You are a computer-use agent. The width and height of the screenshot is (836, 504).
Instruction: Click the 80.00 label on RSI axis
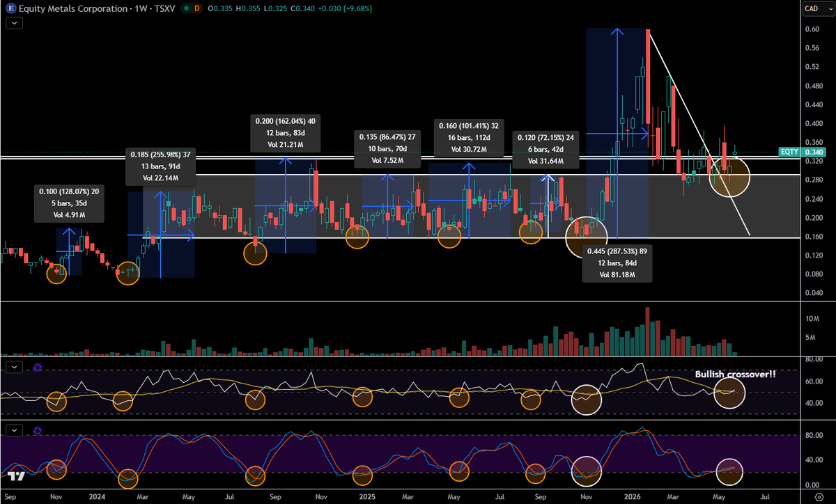[814, 360]
